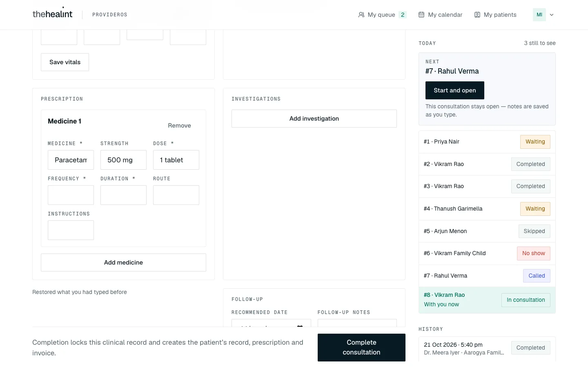Click the My calendar icon
Viewport: 588px width, 368px height.
421,15
